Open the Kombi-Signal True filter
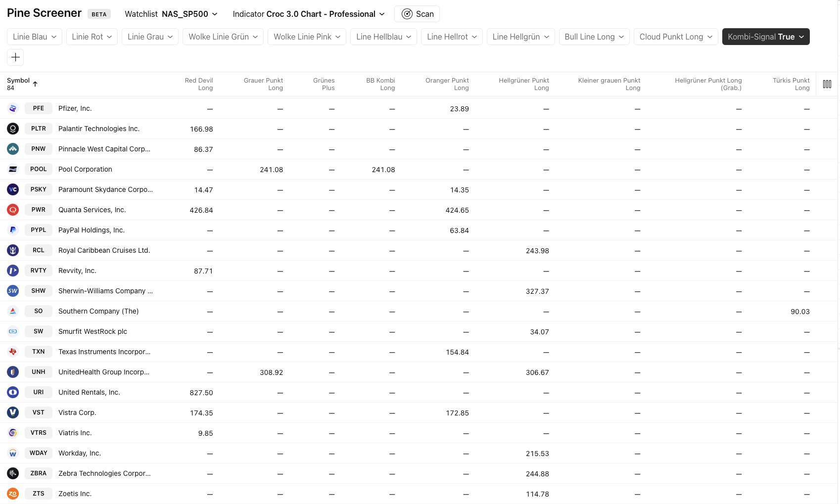The width and height of the screenshot is (840, 504). tap(765, 37)
